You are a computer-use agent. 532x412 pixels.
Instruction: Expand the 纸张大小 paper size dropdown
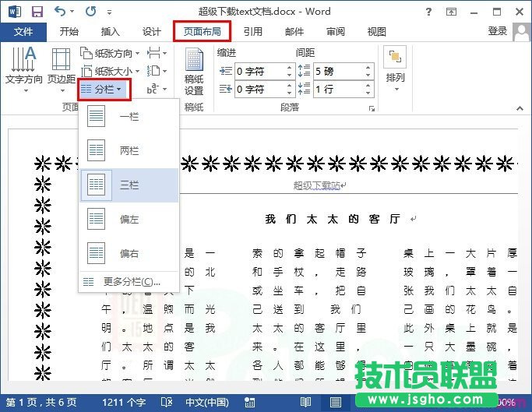tap(110, 71)
